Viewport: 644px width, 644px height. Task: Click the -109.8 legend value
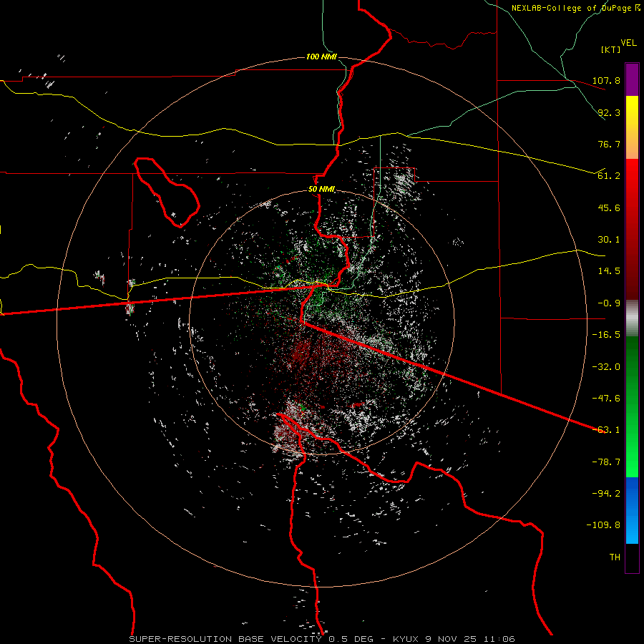[x=603, y=525]
